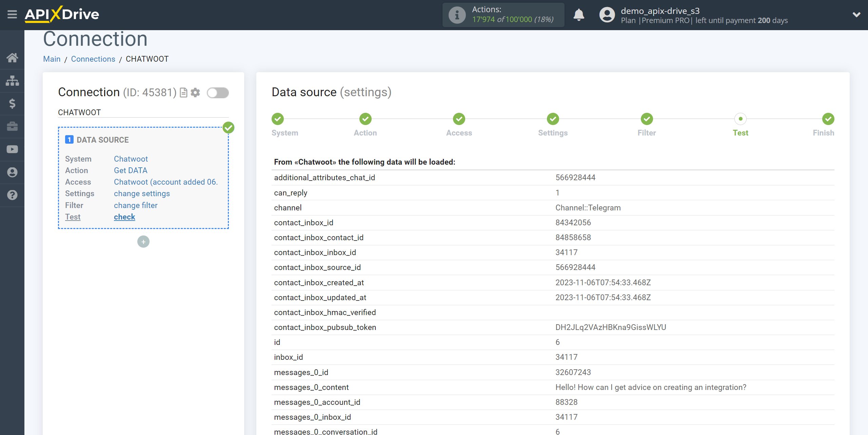The image size is (868, 435).
Task: Click the ApiX-Drive logo
Action: 62,15
